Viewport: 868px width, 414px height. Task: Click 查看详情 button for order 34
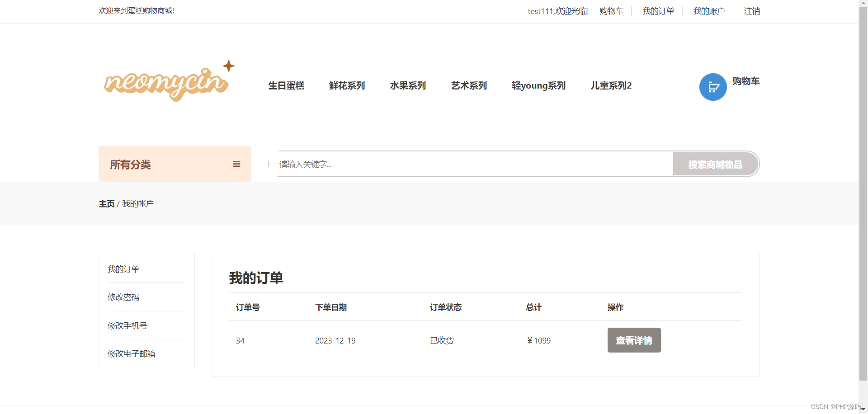634,340
